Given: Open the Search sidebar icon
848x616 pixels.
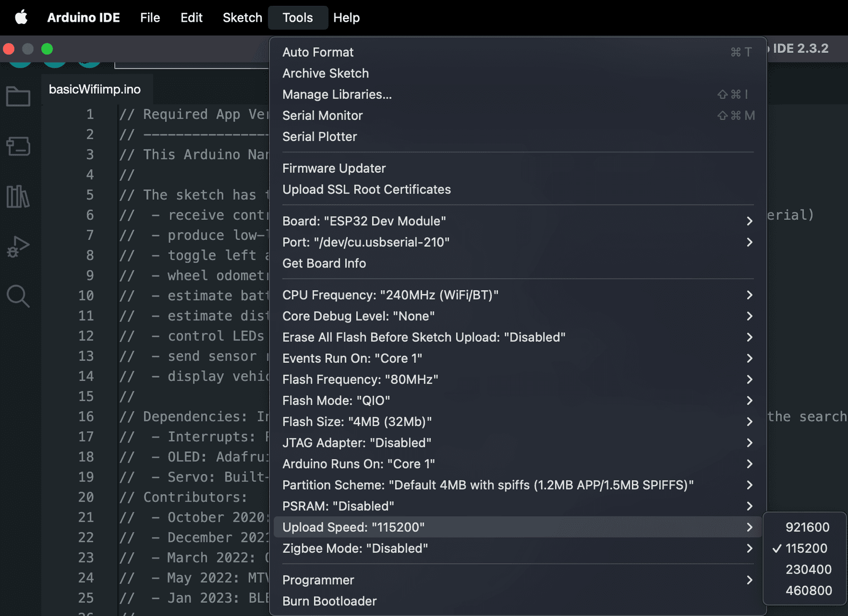Looking at the screenshot, I should 18,296.
